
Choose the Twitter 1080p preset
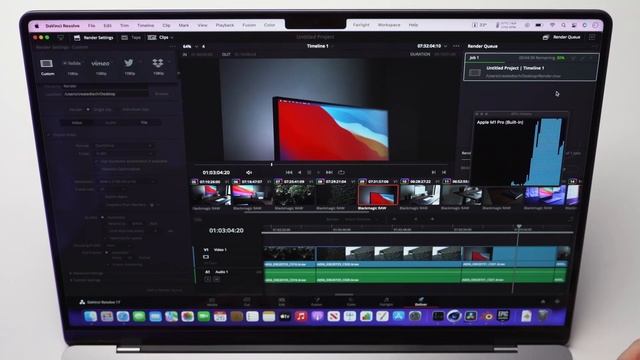coord(129,67)
